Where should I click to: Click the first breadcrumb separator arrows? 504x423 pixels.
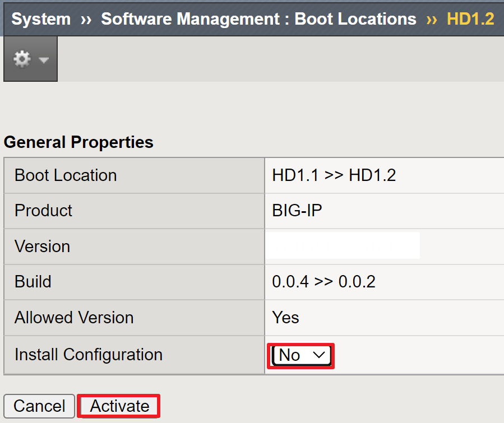(x=86, y=20)
